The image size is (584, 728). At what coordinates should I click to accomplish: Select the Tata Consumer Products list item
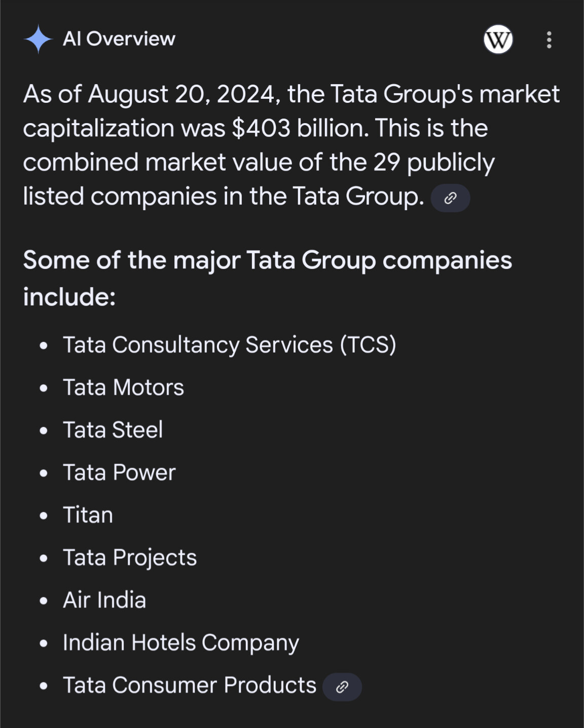190,685
